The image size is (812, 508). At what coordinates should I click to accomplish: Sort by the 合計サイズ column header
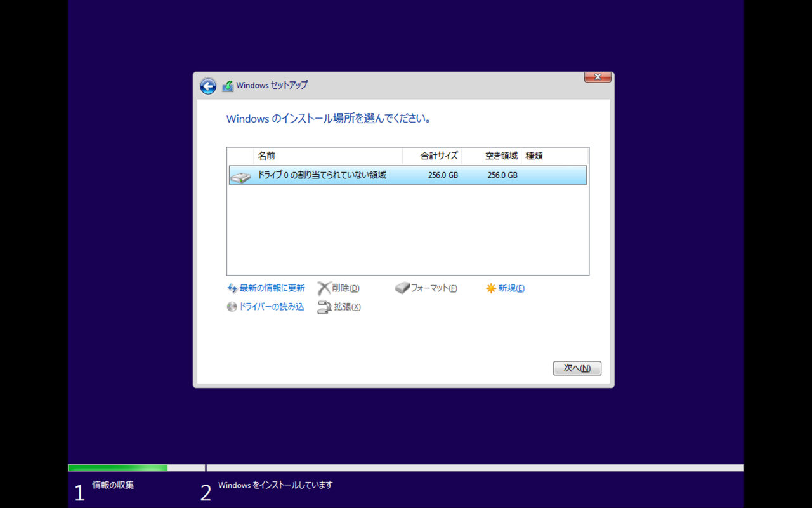[x=432, y=156]
